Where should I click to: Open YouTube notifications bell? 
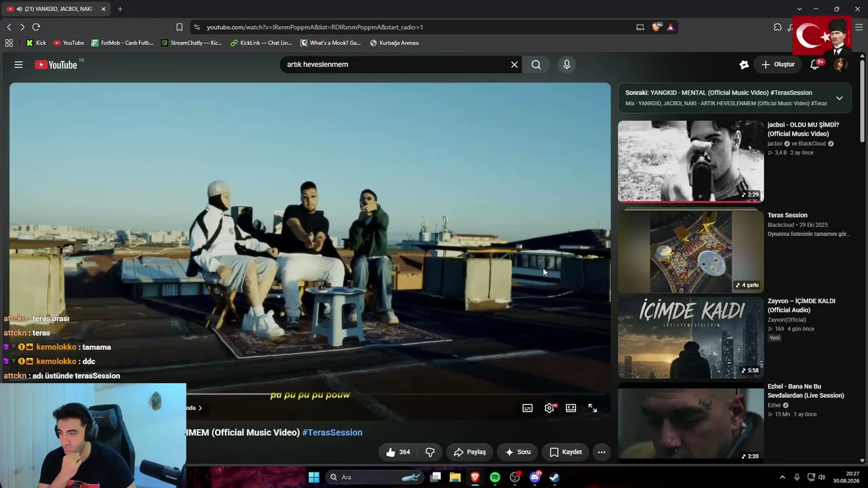pyautogui.click(x=815, y=64)
